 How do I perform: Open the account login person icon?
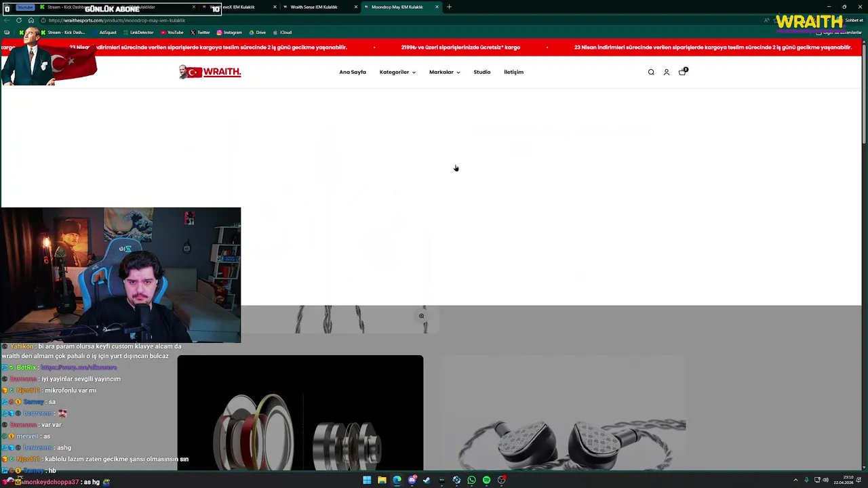coord(666,72)
